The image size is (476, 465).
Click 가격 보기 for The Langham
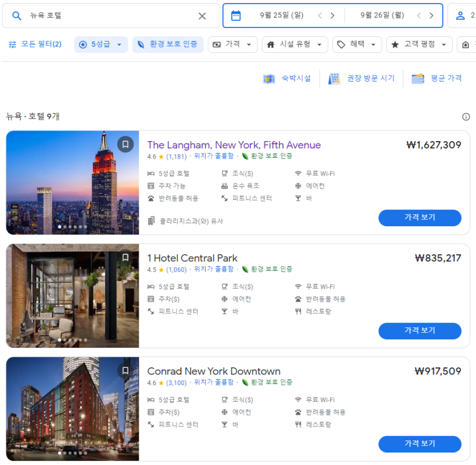pyautogui.click(x=420, y=218)
